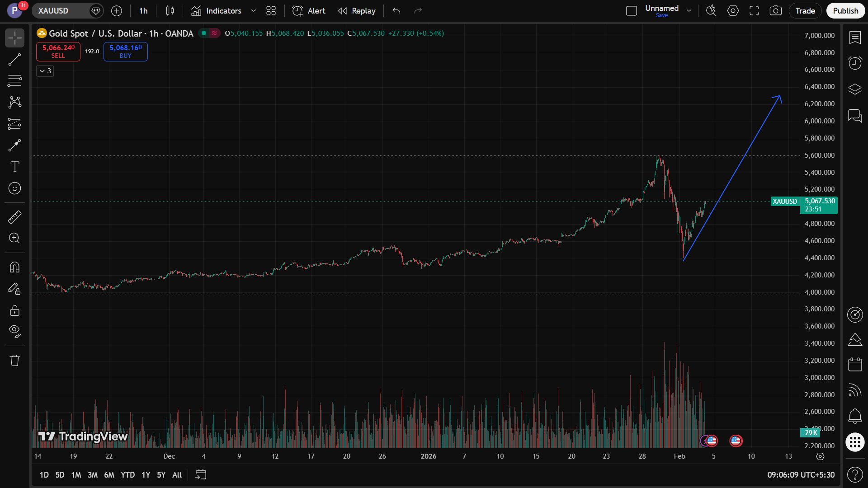Expand the collapsed indicators legend showing 3

click(x=45, y=71)
